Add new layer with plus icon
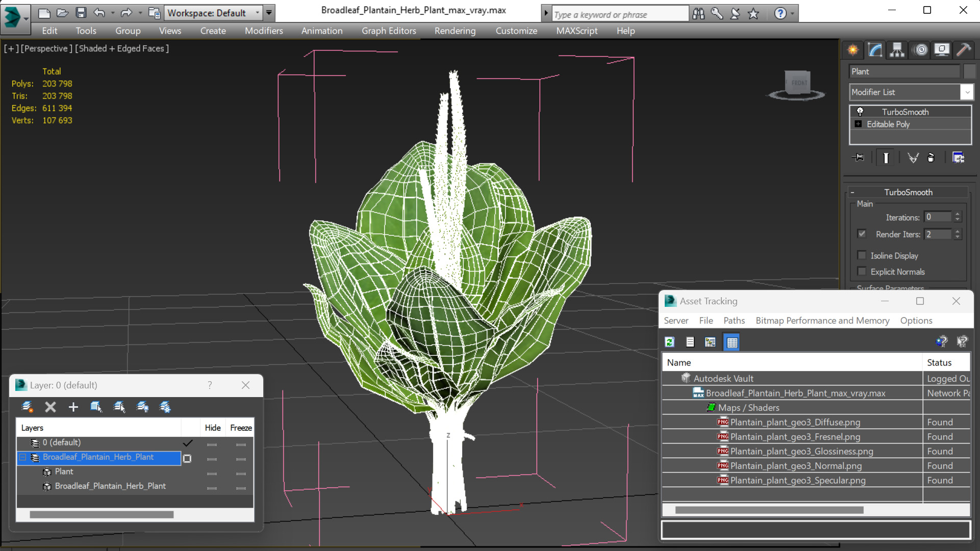This screenshot has height=551, width=980. click(x=73, y=407)
